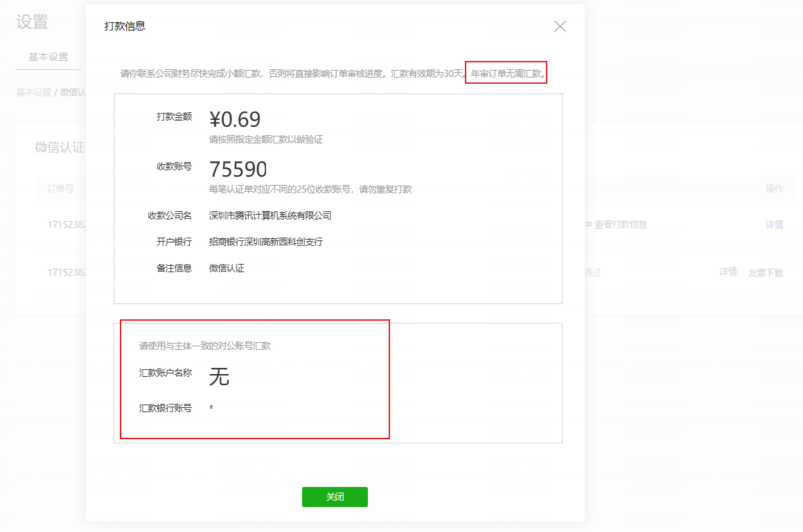Select the remark value 微信认证
The image size is (803, 532).
[227, 268]
